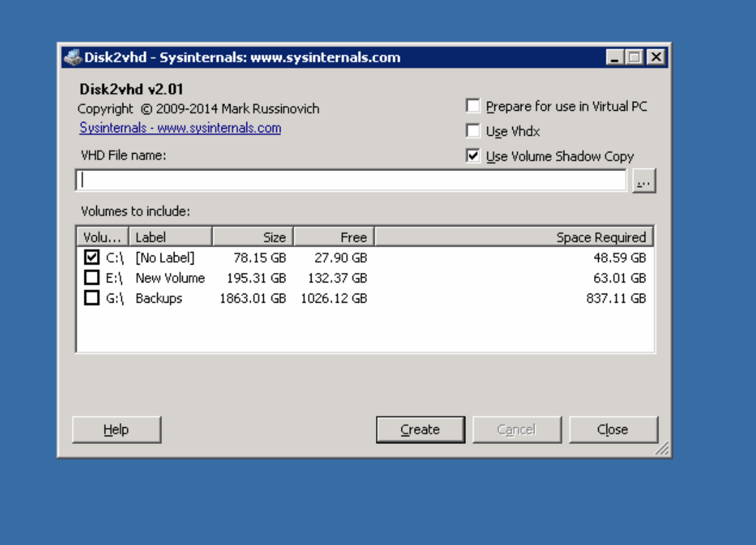
Task: Sort by Space Required column header
Action: tap(514, 237)
